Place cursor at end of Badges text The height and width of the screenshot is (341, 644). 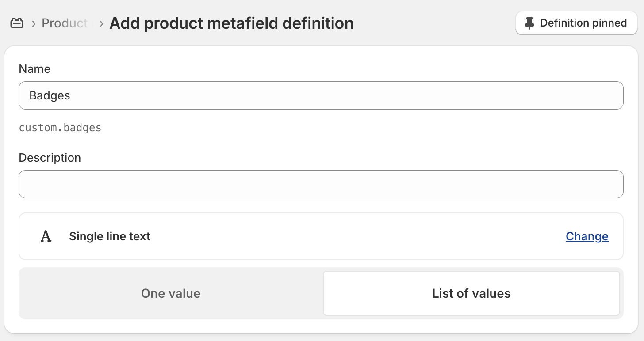point(71,95)
